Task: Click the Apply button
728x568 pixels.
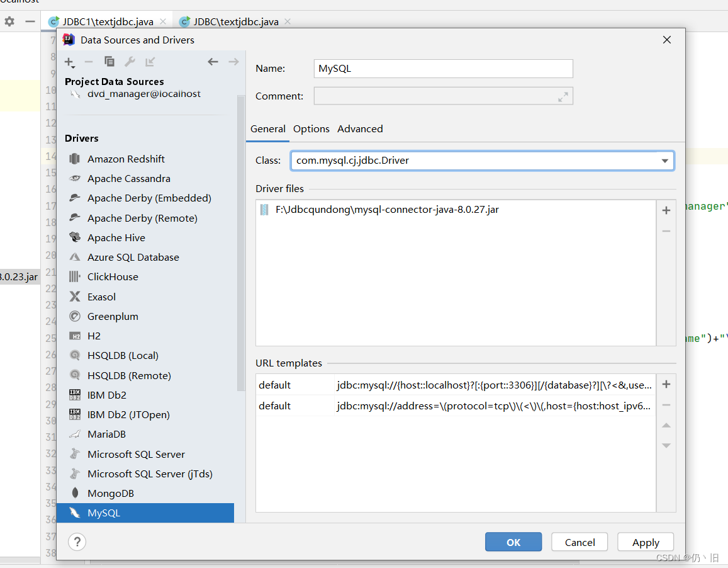Action: point(646,542)
